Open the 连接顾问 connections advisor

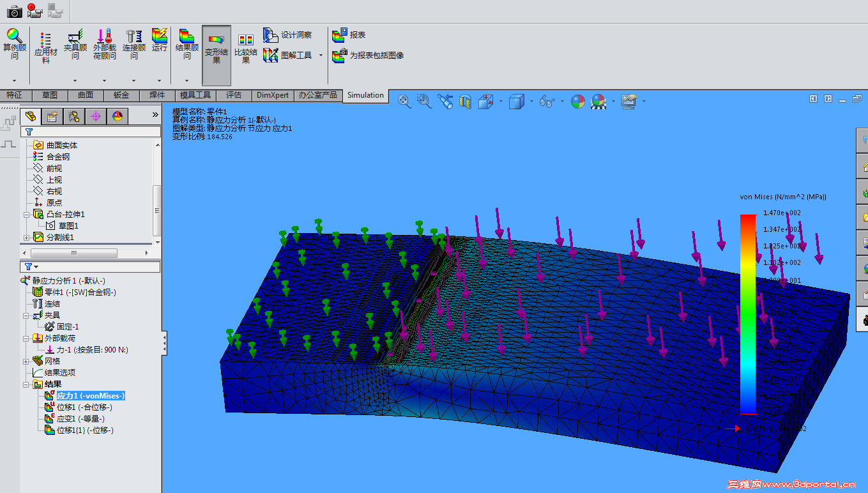(x=134, y=44)
